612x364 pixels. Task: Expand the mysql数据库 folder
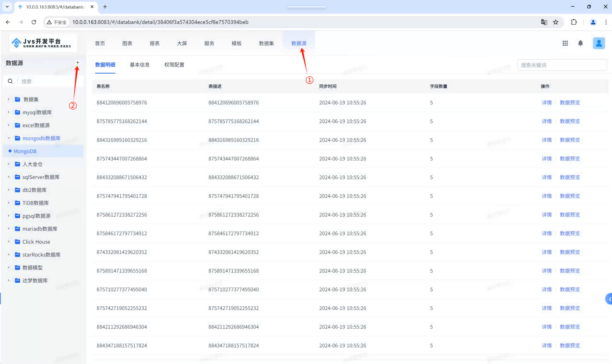pos(9,112)
